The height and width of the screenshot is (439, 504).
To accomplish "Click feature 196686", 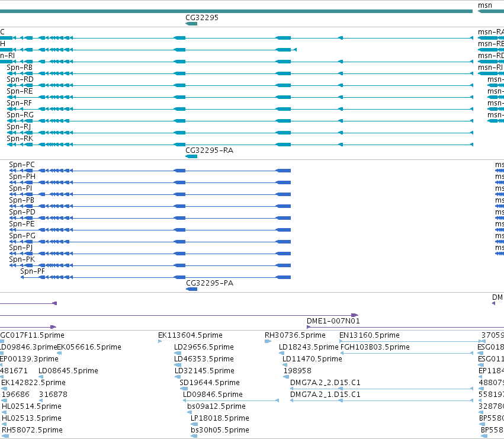I will pos(15,395).
